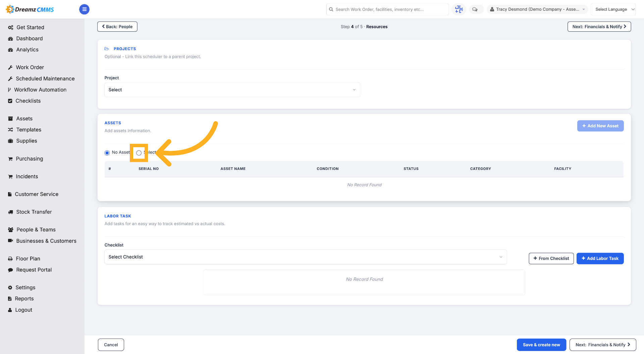Viewport: 644px width, 354px height.
Task: Select the No Asset radio button
Action: point(107,153)
